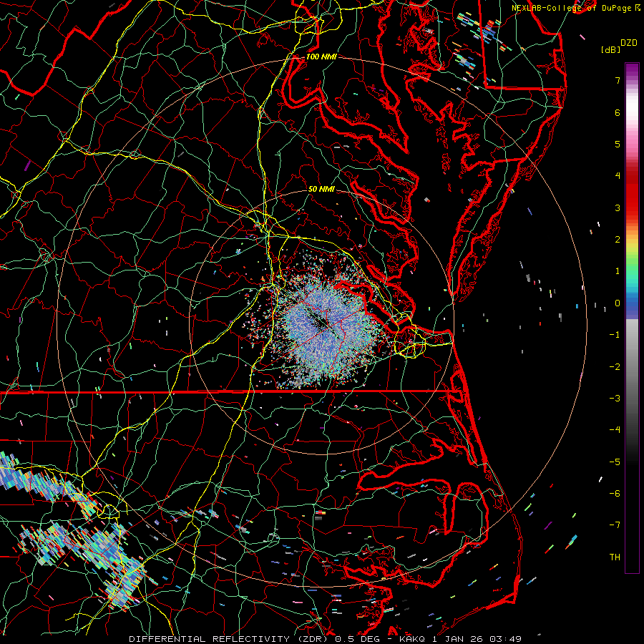Click the "KAKQ" station ID in caption
644x644 pixels.
412,639
